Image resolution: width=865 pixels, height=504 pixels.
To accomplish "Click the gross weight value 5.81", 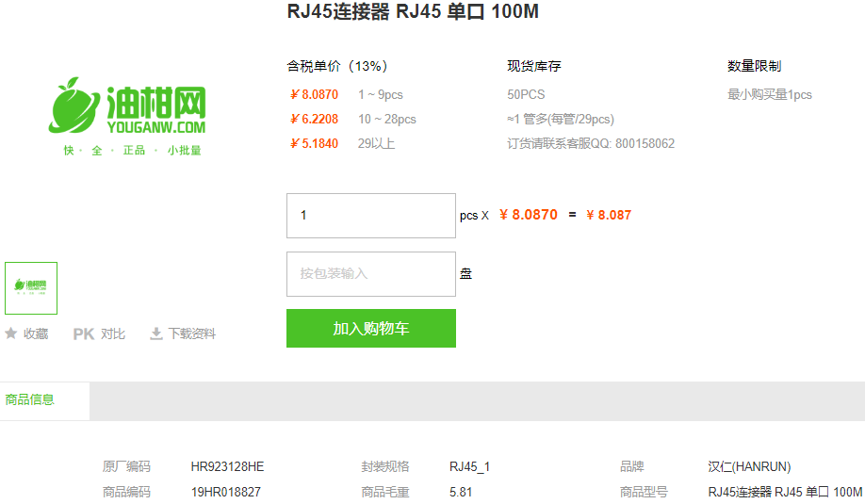I will click(461, 492).
